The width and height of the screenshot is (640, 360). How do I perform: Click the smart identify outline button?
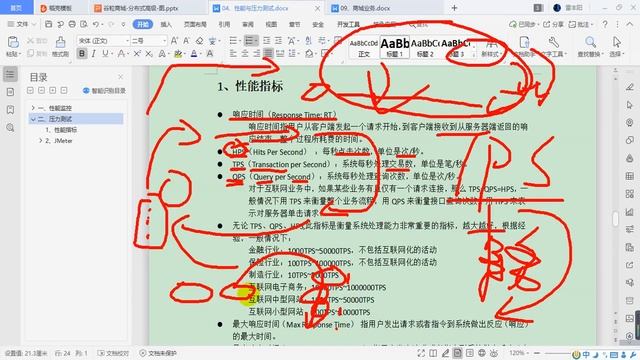(104, 91)
